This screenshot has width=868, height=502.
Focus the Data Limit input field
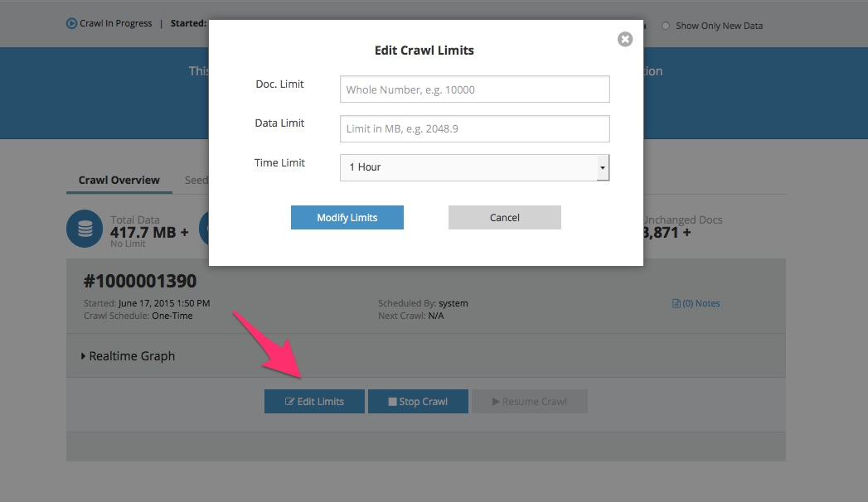pos(474,129)
